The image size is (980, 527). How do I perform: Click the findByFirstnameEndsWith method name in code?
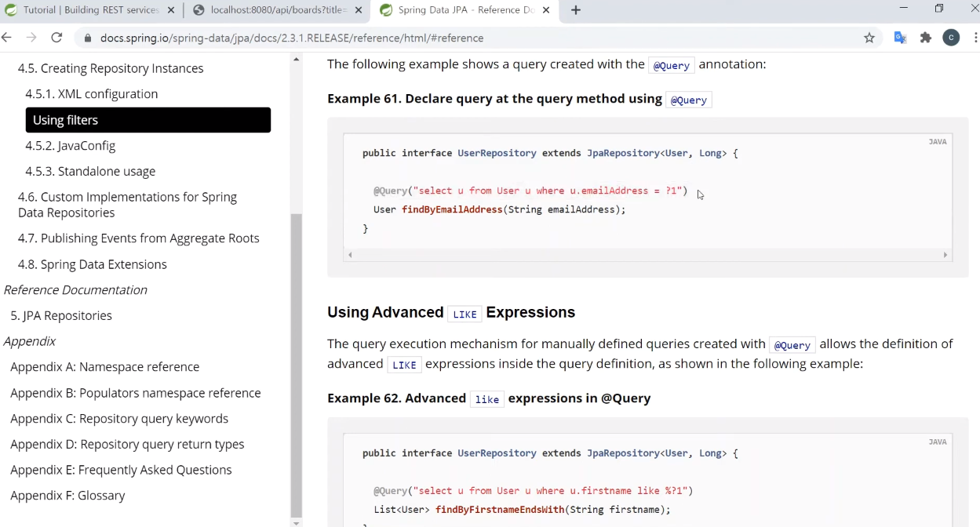[500, 510]
